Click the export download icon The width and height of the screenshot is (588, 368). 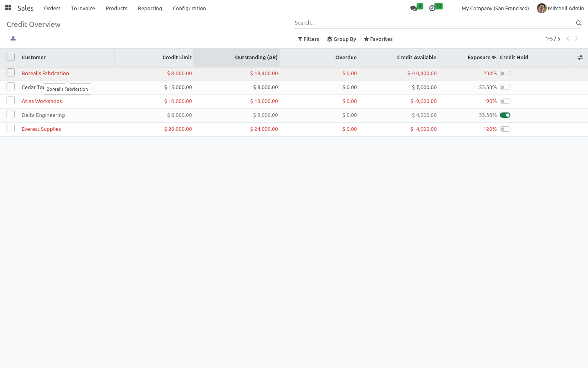click(x=13, y=38)
